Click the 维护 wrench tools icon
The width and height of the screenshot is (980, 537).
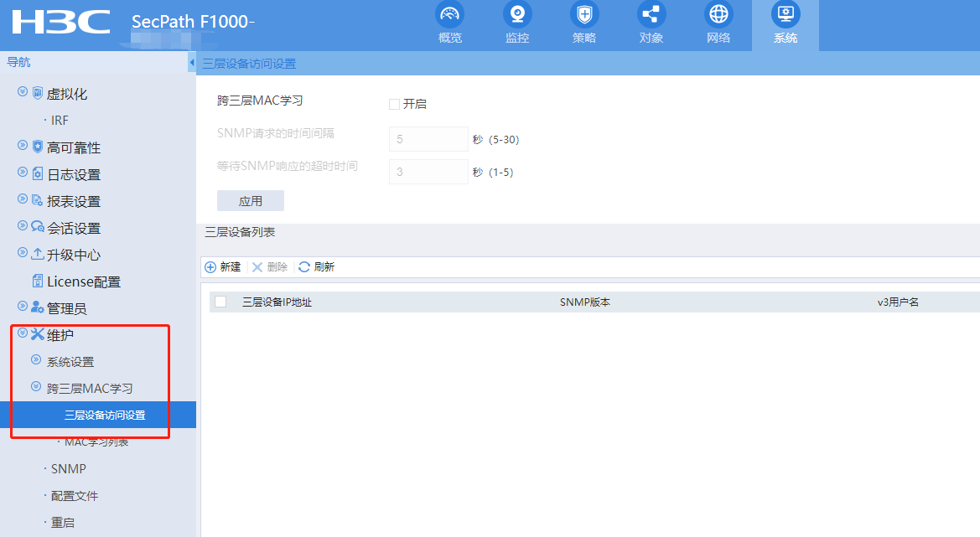point(38,334)
